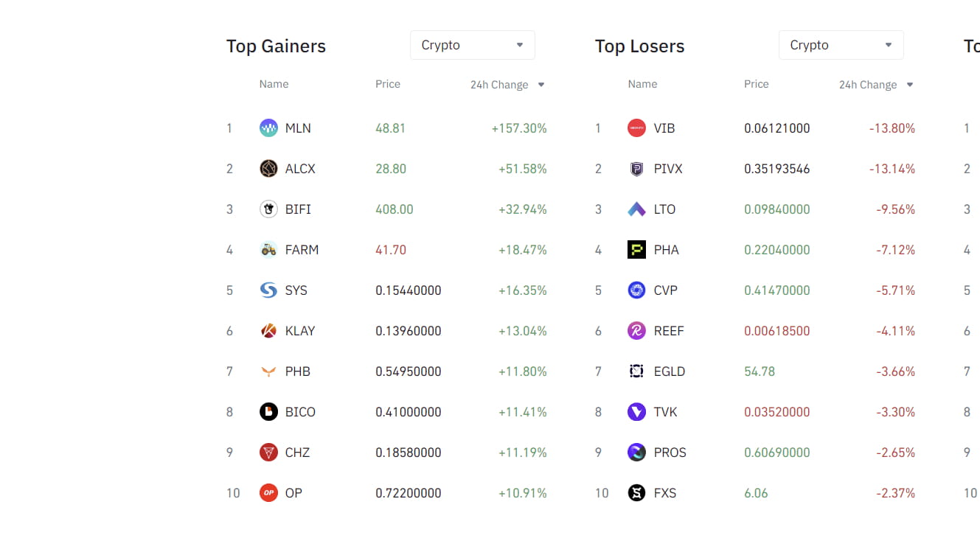Click the ALCX coin logo
This screenshot has width=980, height=541.
tap(268, 168)
